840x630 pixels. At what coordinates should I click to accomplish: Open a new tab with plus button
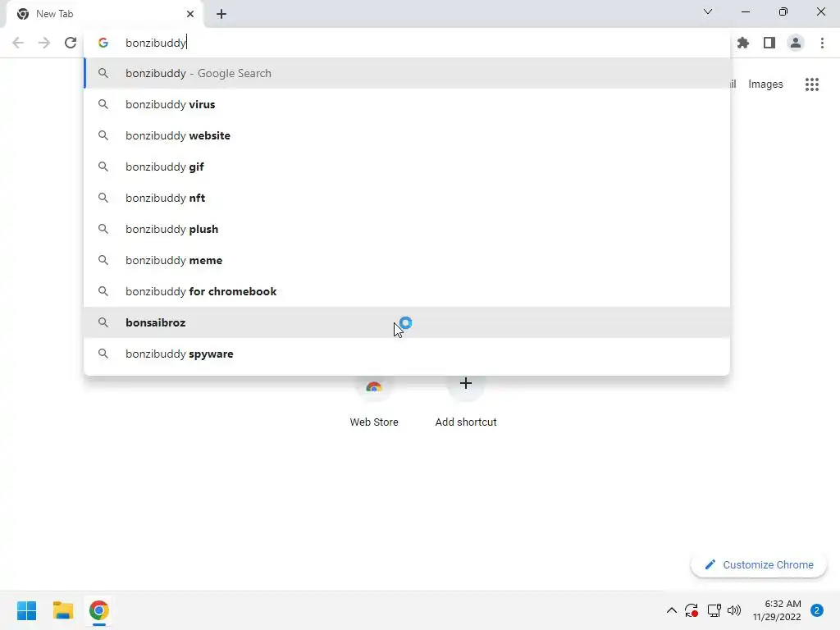(221, 14)
